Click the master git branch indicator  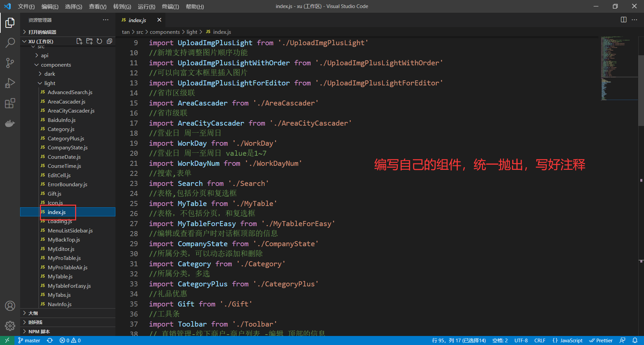[29, 340]
